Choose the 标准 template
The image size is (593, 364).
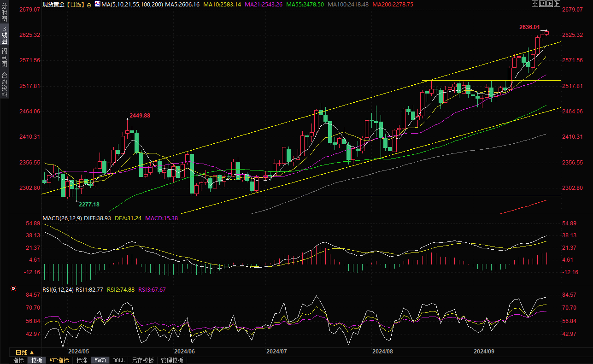point(82,360)
